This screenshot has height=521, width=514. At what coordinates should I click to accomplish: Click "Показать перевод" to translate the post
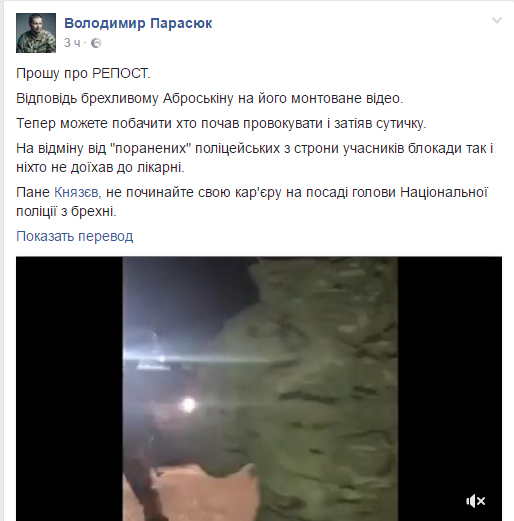click(75, 236)
